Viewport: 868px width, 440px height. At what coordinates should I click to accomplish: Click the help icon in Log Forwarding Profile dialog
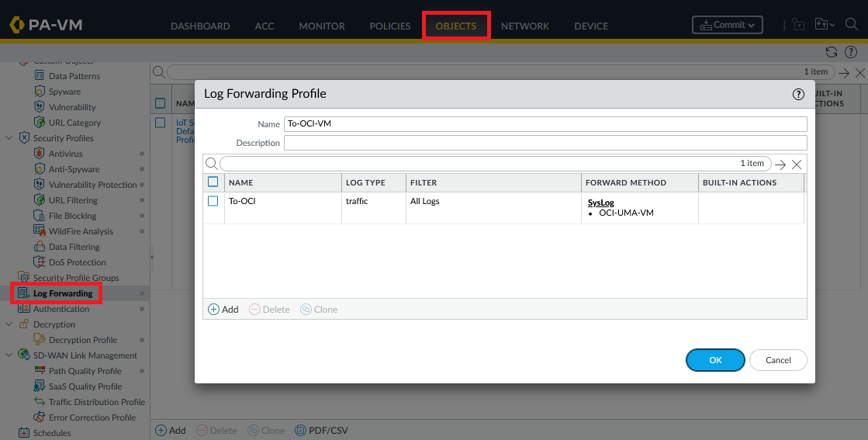point(798,94)
